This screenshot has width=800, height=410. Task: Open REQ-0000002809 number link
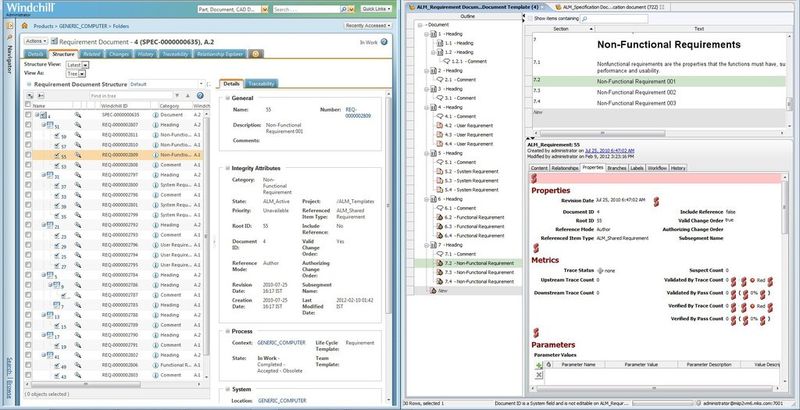pos(358,113)
